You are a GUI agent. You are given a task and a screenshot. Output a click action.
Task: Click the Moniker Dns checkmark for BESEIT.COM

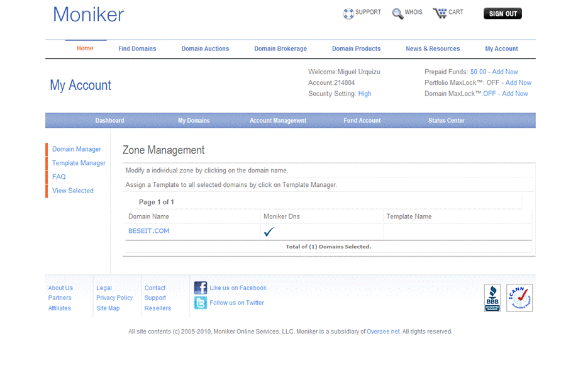click(269, 232)
